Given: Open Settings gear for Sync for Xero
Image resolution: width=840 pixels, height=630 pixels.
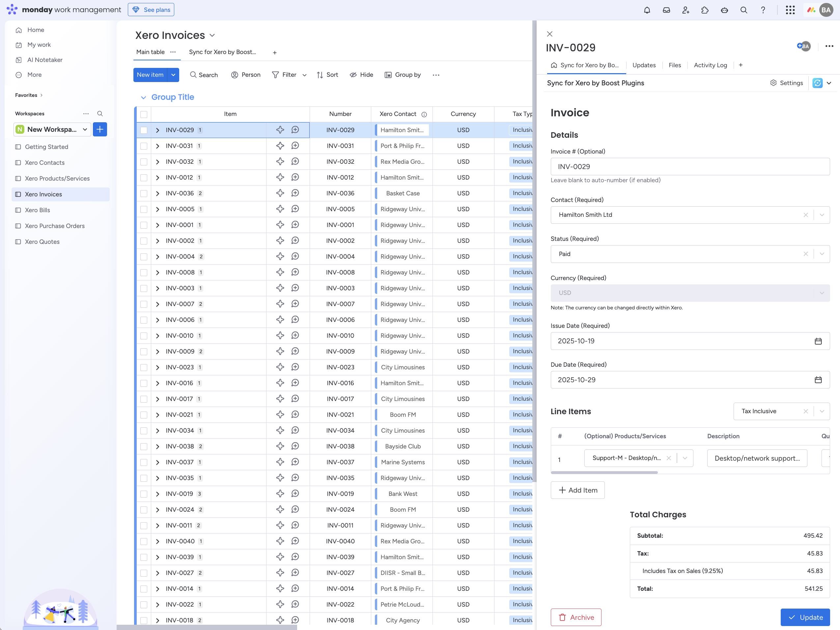Looking at the screenshot, I should pos(786,83).
